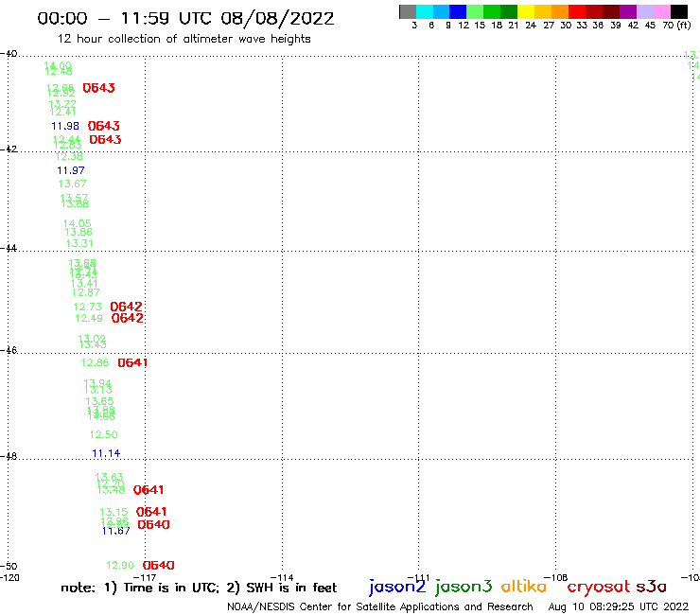Click the red time stamp 0642 beside 12.73
The height and width of the screenshot is (615, 700).
127,307
